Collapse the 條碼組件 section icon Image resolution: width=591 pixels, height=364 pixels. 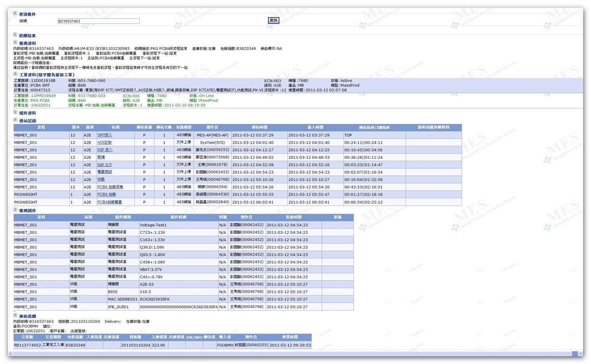15,210
